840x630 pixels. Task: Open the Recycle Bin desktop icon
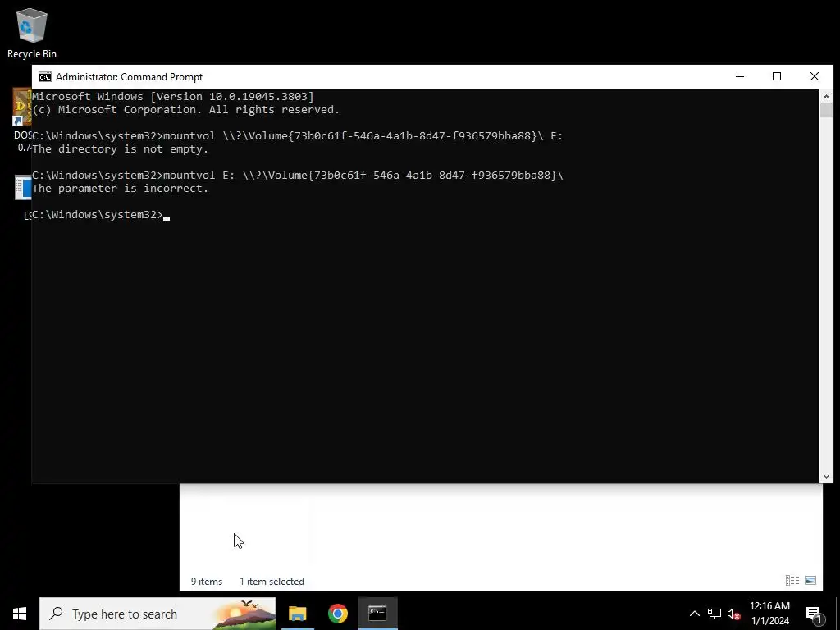click(32, 33)
